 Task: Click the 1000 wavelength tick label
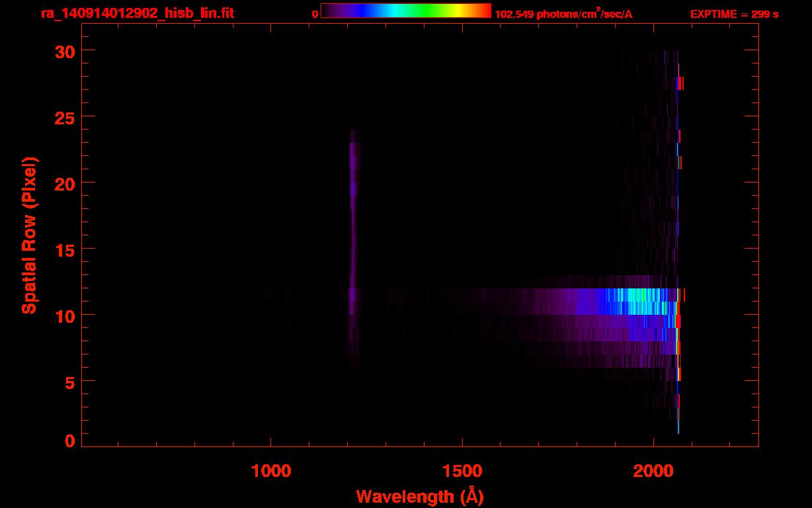tap(270, 470)
